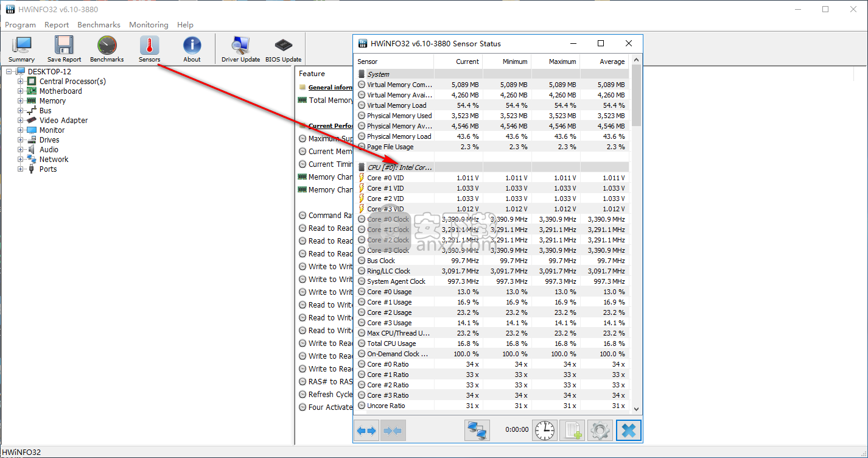Click the logging sheet with plus icon
The image size is (868, 458).
[572, 431]
